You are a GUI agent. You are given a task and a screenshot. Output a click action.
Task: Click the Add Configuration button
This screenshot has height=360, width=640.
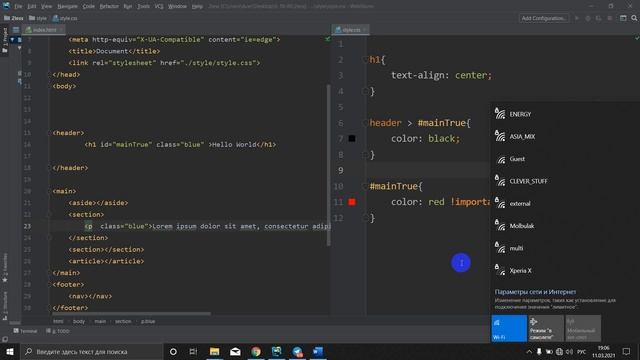pyautogui.click(x=543, y=18)
